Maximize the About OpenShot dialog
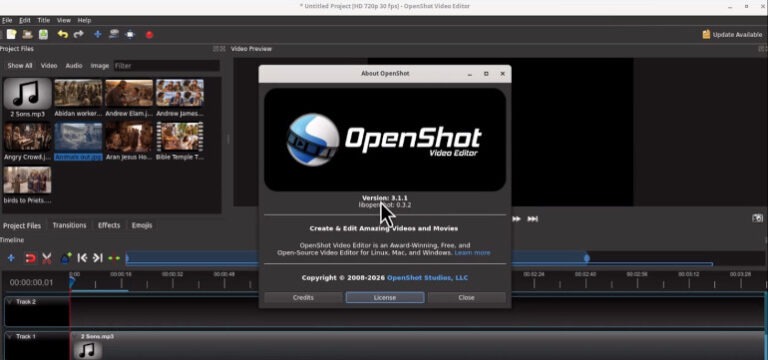Image resolution: width=768 pixels, height=360 pixels. click(486, 73)
